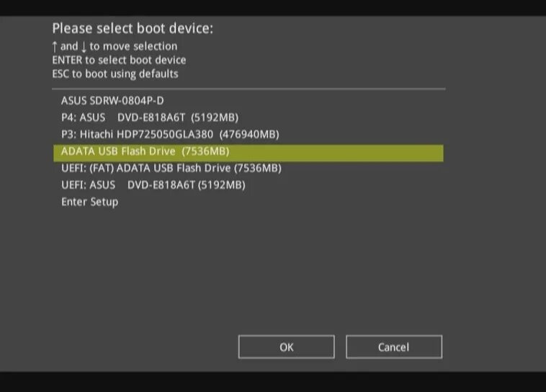Open the Enter Setup option
The height and width of the screenshot is (392, 546).
89,202
